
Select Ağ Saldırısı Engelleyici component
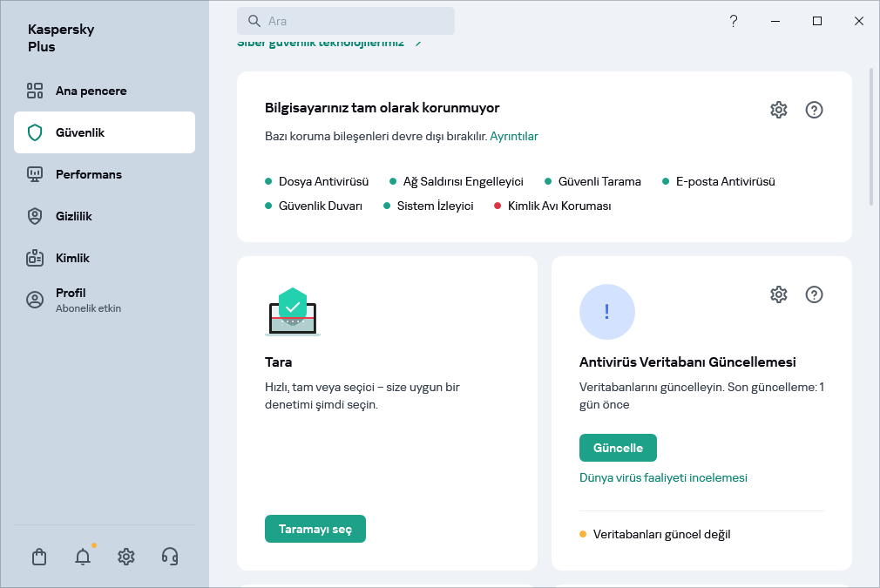click(x=457, y=181)
